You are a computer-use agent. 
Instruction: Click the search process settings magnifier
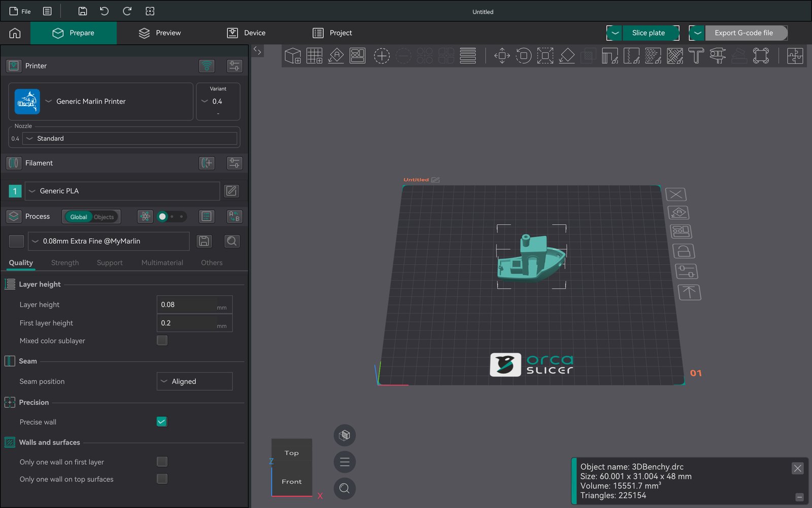pyautogui.click(x=232, y=241)
